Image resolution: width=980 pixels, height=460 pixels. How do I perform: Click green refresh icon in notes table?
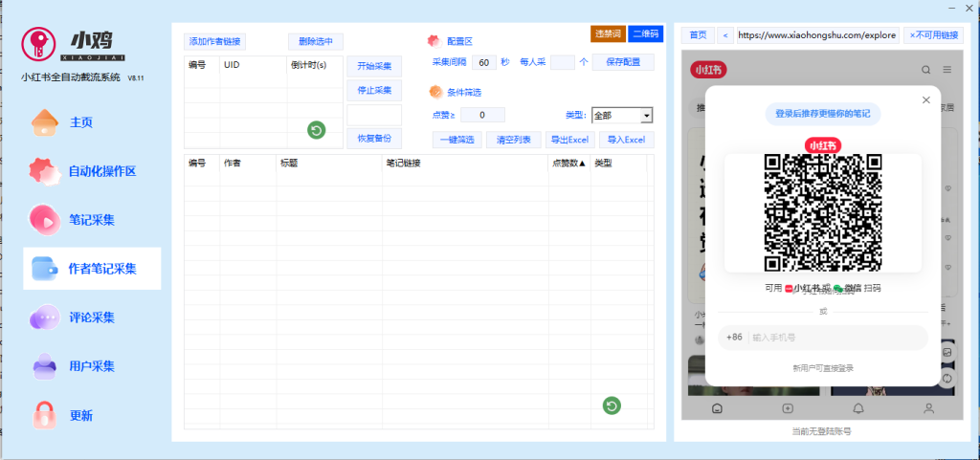[612, 405]
